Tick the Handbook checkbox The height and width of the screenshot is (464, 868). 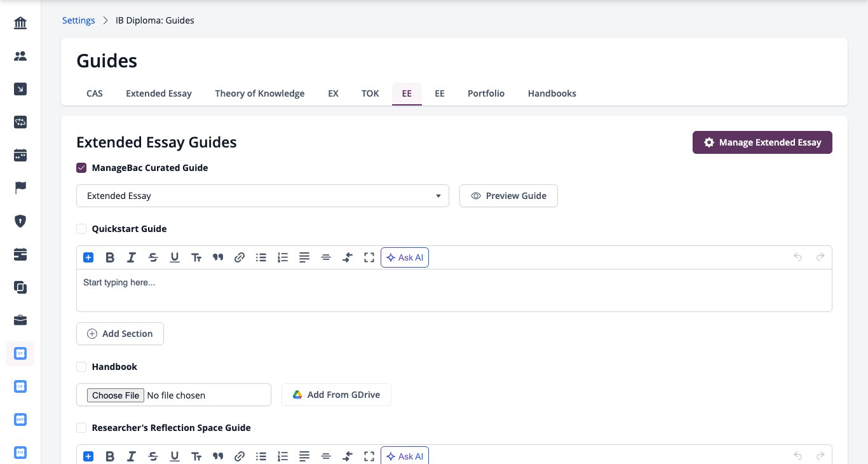click(x=81, y=367)
